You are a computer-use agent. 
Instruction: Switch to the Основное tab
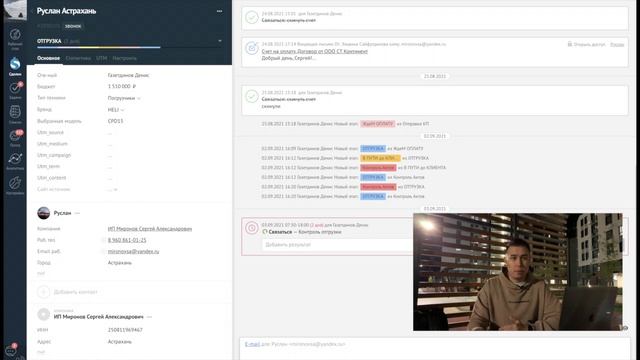pos(48,58)
